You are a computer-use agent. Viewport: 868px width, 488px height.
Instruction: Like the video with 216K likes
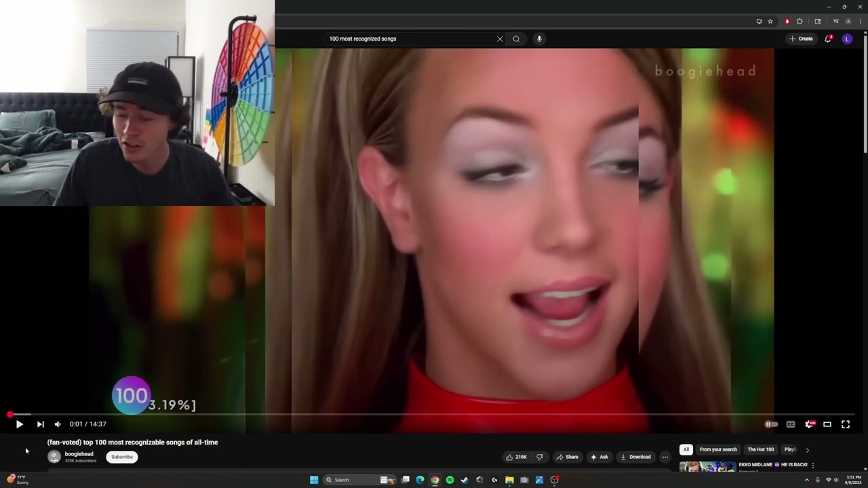coord(516,457)
